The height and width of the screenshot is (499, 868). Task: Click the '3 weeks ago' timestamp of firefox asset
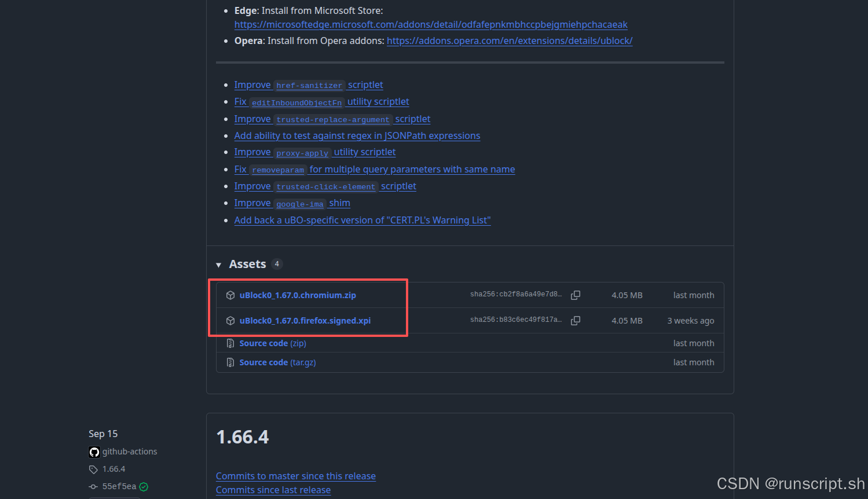tap(691, 321)
